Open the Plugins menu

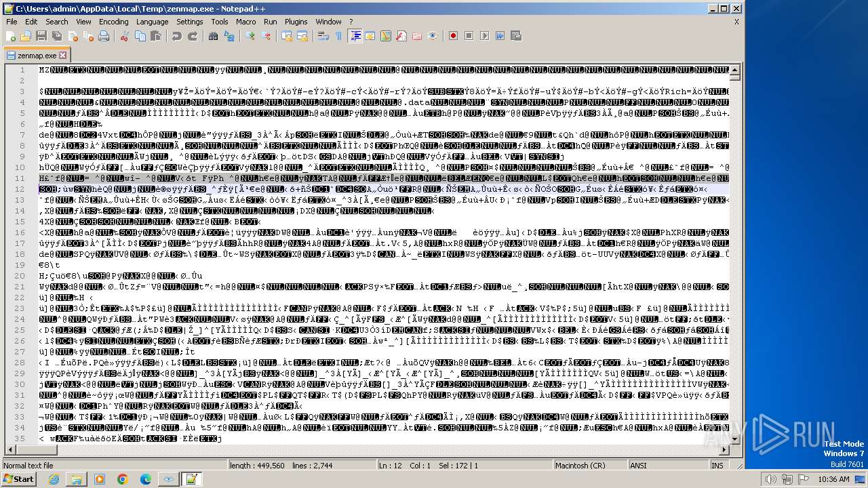click(296, 22)
